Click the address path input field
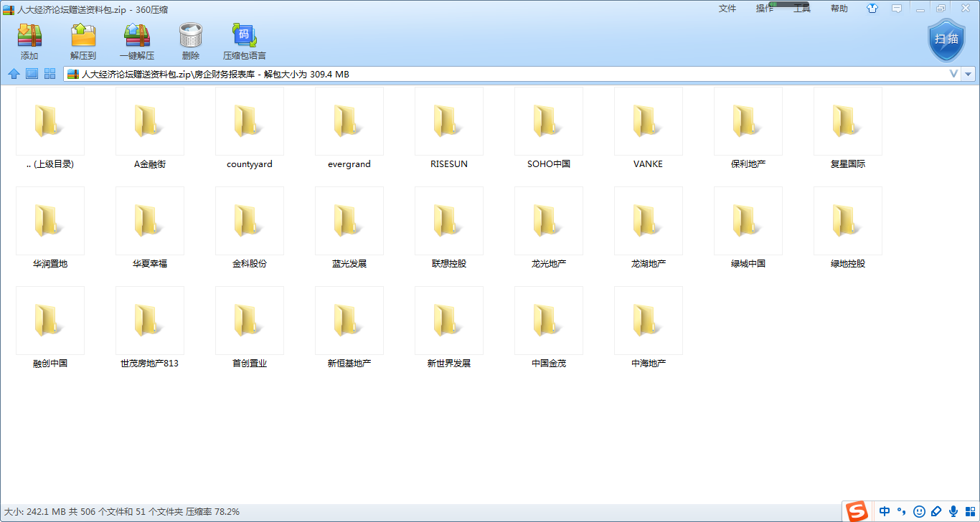Image resolution: width=980 pixels, height=522 pixels. pyautogui.click(x=513, y=74)
